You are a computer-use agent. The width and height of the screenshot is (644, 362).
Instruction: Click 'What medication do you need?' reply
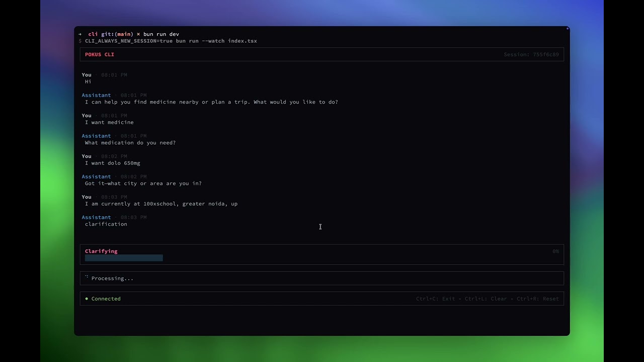pyautogui.click(x=130, y=143)
